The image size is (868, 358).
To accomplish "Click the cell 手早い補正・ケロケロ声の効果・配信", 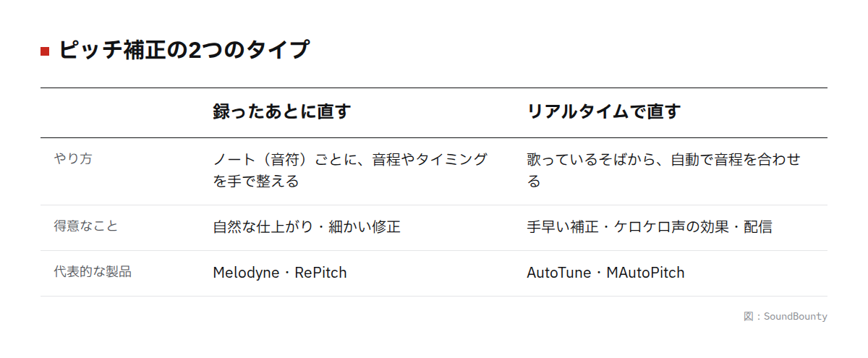I will pyautogui.click(x=650, y=227).
